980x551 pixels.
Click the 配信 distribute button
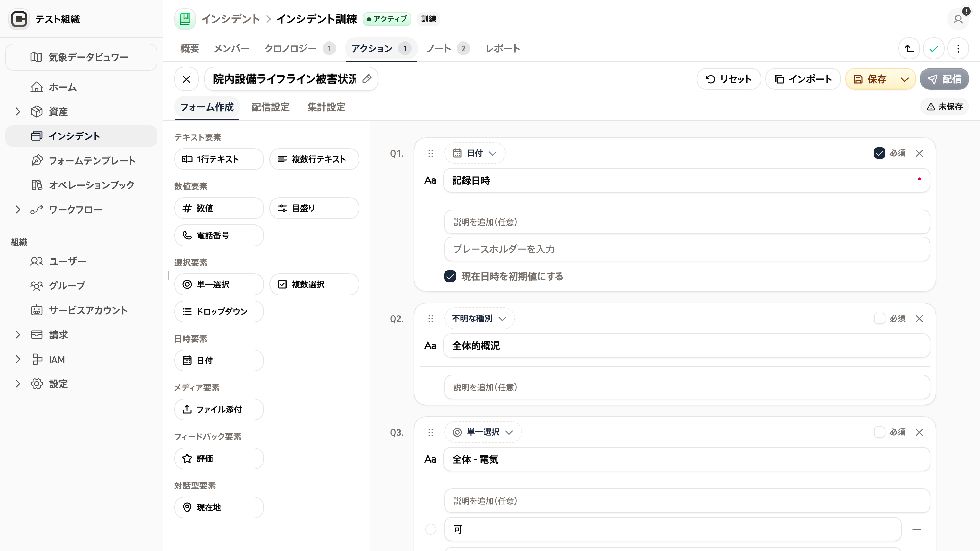944,79
